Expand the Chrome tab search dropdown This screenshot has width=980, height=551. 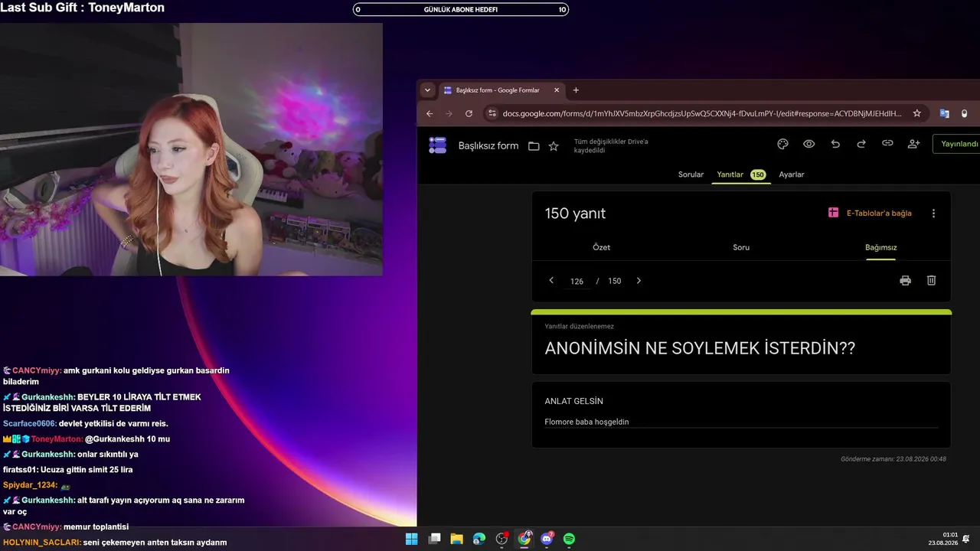(x=427, y=90)
